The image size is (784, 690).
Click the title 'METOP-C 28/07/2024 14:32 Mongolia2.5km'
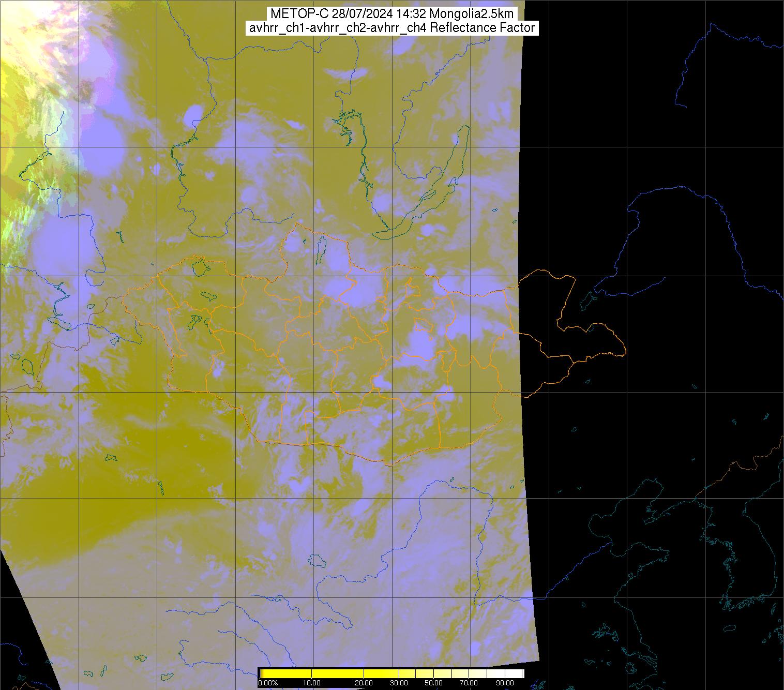392,14
